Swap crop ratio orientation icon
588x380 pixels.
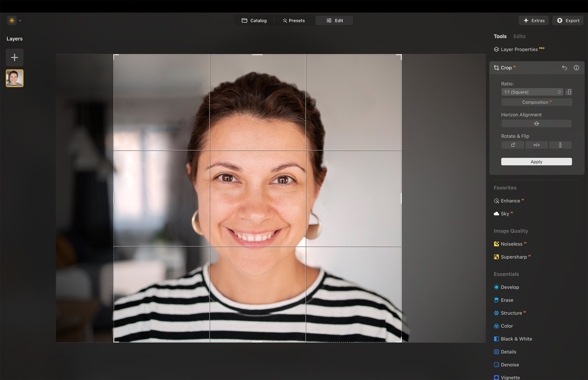pos(569,92)
